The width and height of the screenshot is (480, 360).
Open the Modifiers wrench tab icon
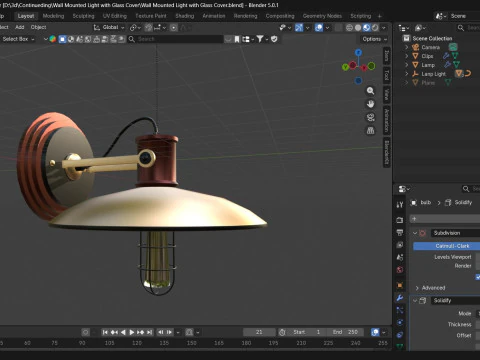[400, 298]
